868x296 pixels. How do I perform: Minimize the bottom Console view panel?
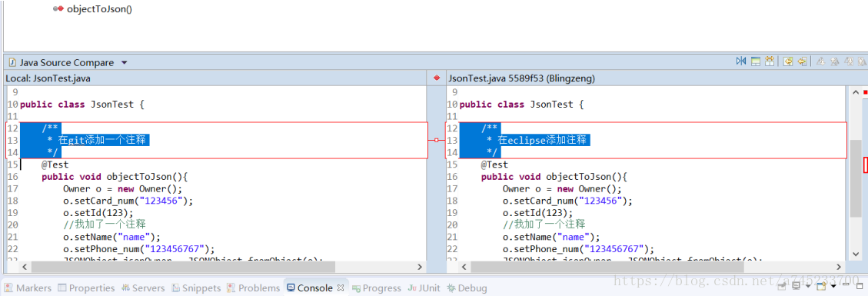[x=846, y=284]
